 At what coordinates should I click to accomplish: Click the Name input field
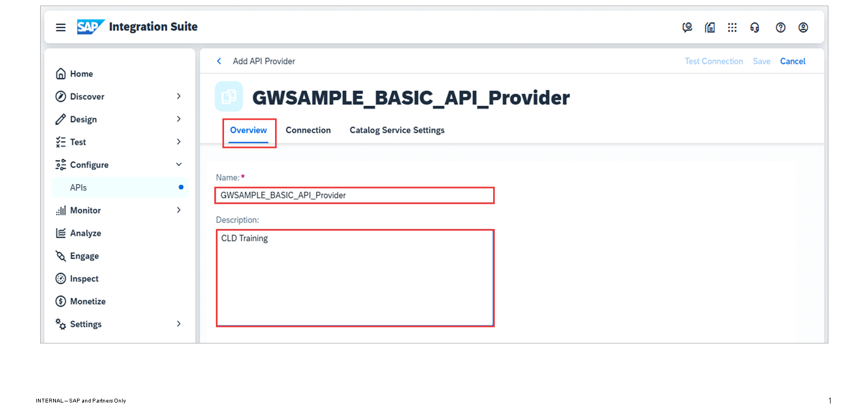[354, 195]
